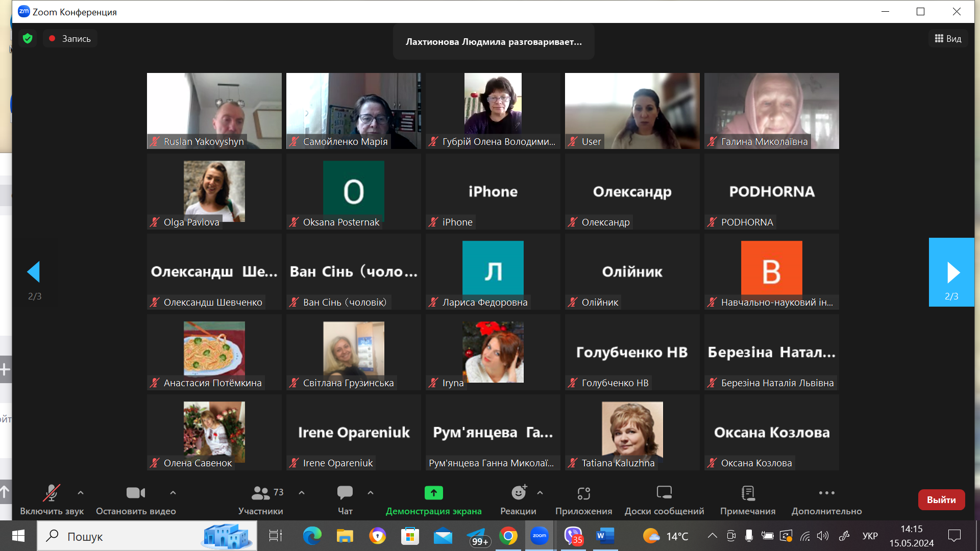Go to next gallery page arrow

coord(951,272)
